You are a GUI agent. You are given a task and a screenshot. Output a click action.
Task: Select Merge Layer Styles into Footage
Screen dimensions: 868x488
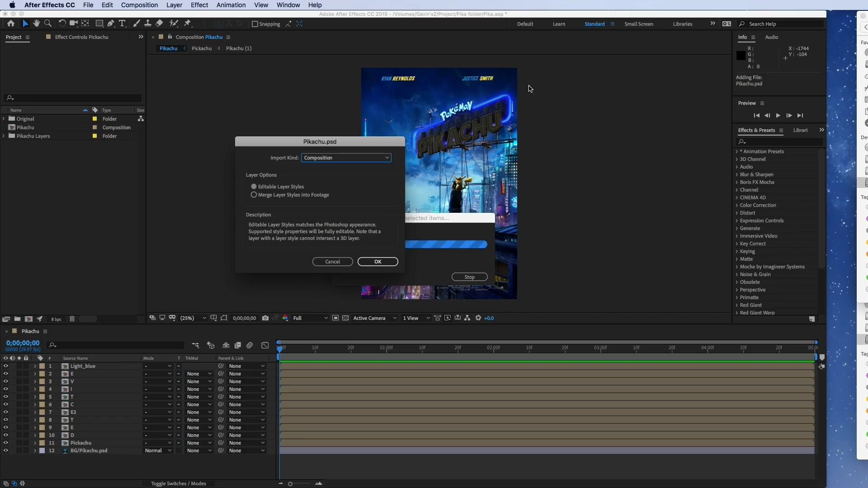[254, 195]
